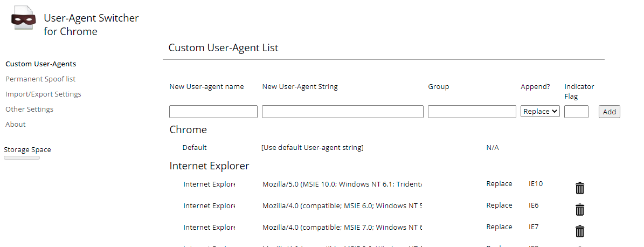Click '[Use default User-agent string]' text
Screen dimensions: 644x247
click(x=313, y=148)
